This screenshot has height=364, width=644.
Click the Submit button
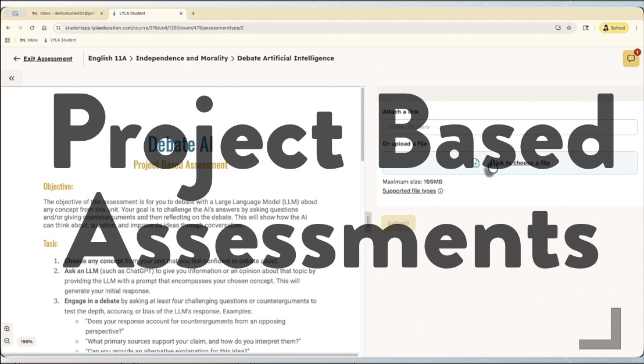pyautogui.click(x=398, y=223)
